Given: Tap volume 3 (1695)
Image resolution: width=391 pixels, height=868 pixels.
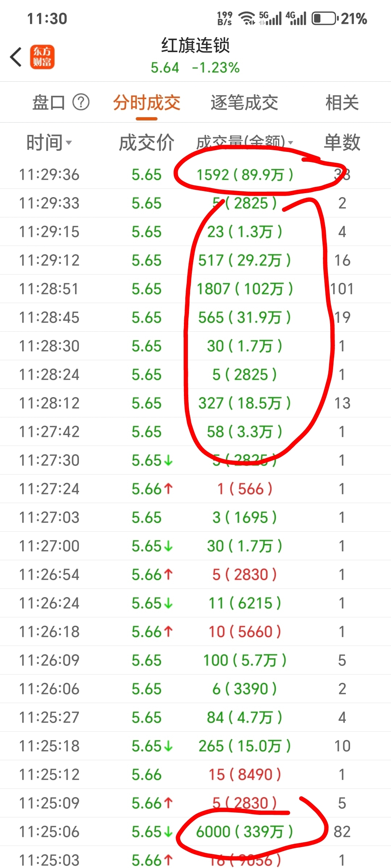Looking at the screenshot, I should click(245, 518).
